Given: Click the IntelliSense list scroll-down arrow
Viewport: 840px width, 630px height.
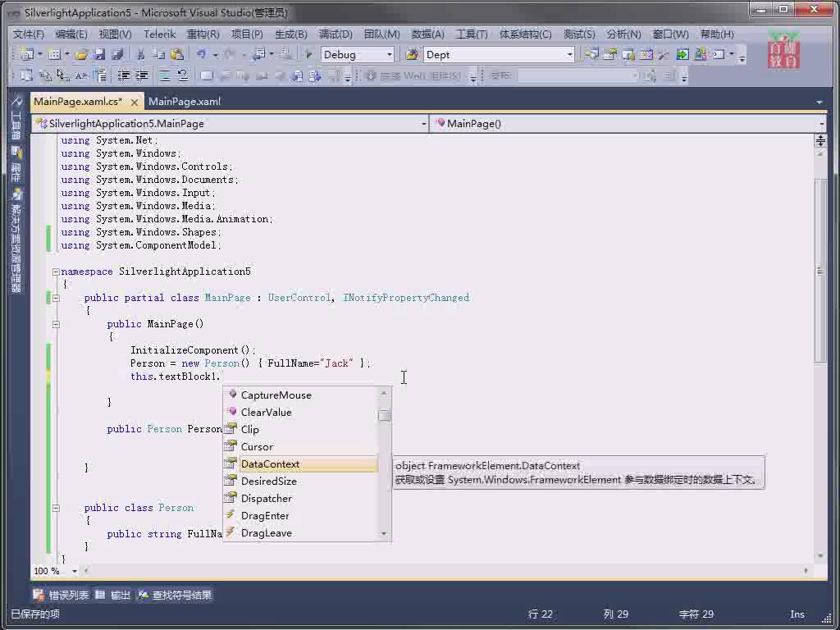Looking at the screenshot, I should pos(384,533).
